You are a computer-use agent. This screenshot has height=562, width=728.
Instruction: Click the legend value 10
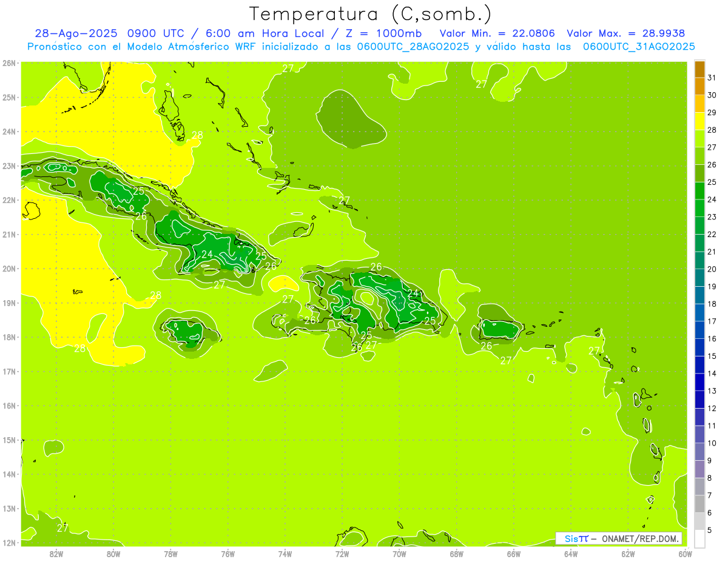coord(712,443)
